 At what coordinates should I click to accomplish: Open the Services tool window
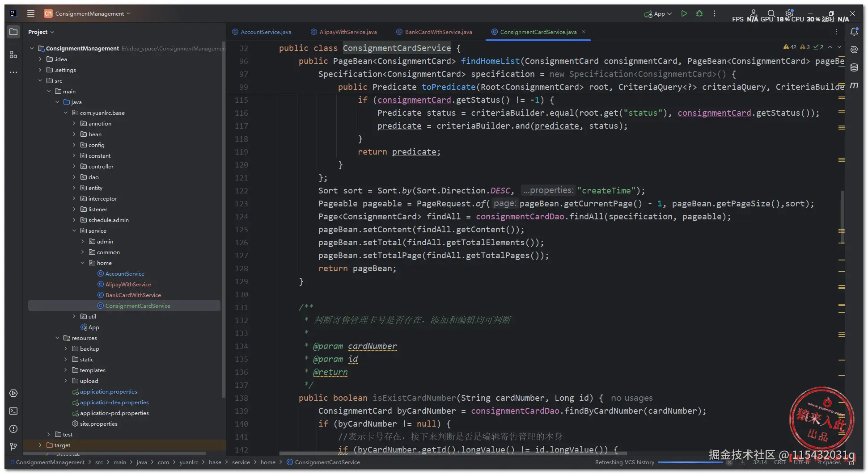tap(13, 393)
